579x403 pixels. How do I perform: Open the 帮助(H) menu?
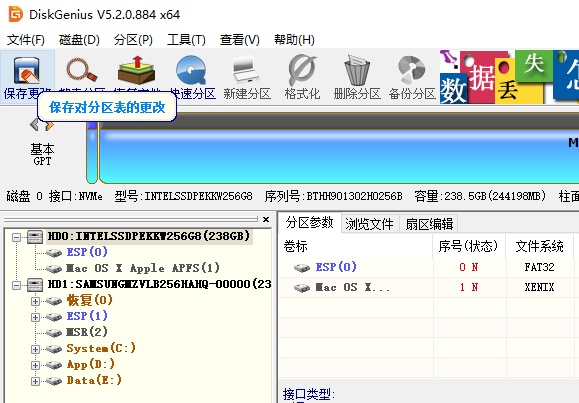pos(294,40)
